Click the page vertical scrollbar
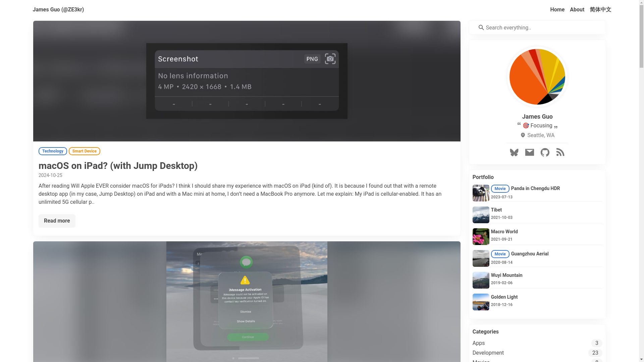 (641, 181)
